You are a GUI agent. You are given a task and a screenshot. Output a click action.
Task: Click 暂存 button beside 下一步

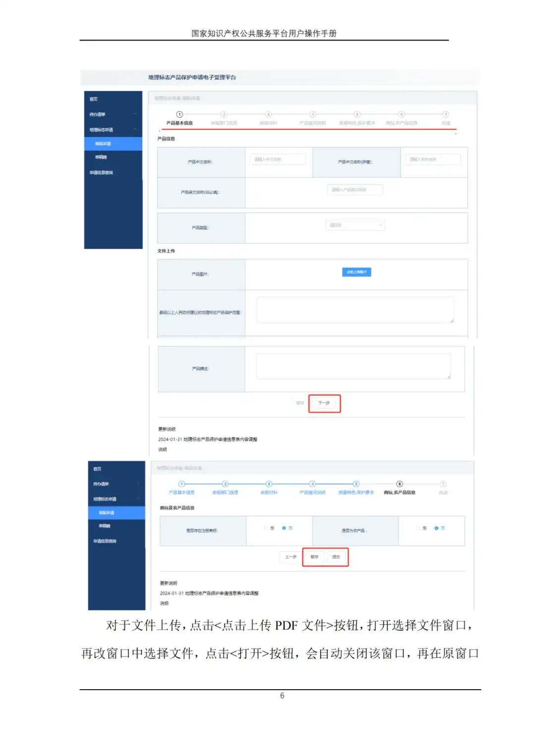point(300,403)
